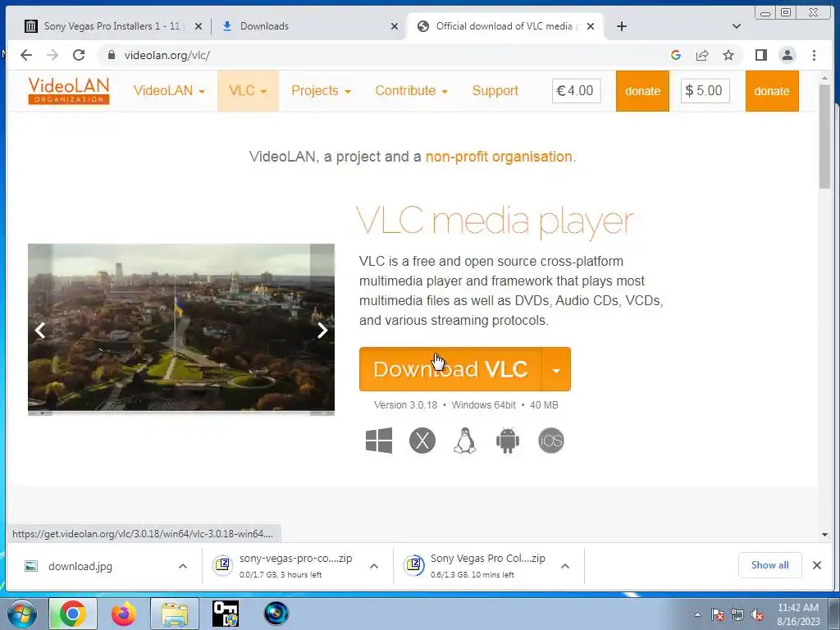Open Chrome profile avatar
This screenshot has height=630, width=840.
[x=787, y=55]
